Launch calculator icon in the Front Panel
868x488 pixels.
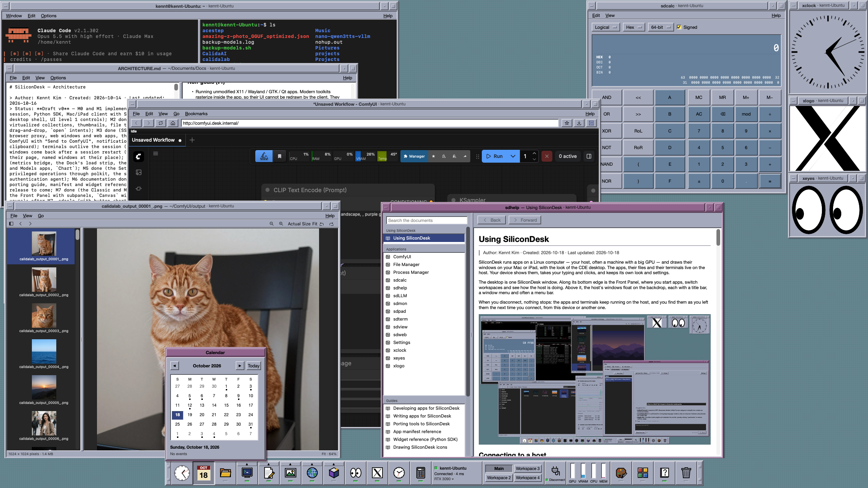tap(420, 472)
